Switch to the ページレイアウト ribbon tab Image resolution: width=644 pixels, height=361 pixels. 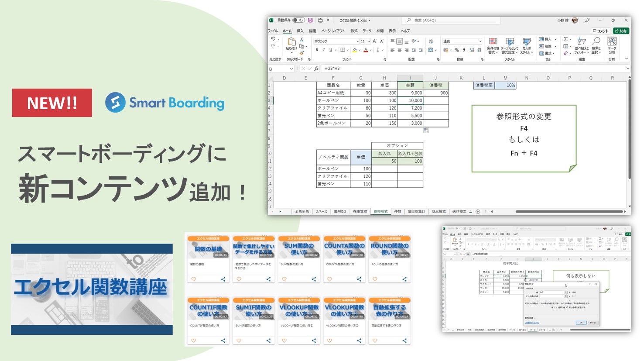[333, 31]
